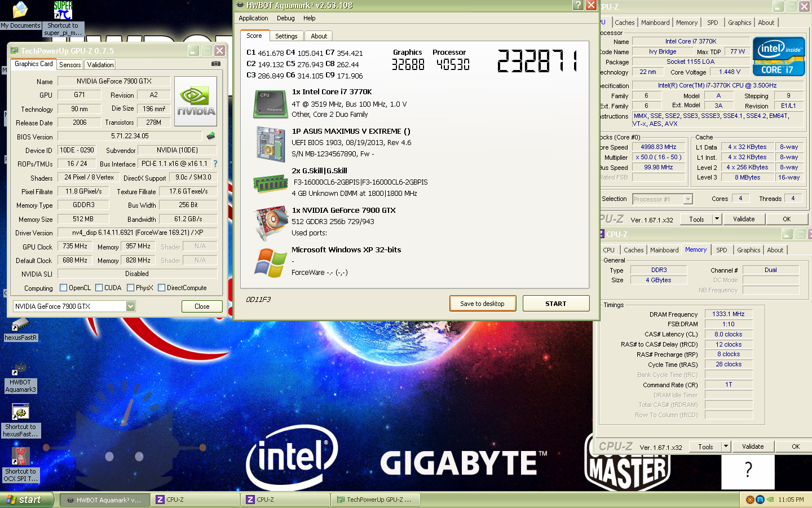Open the Debug menu in Aquamark
This screenshot has height=508, width=812.
click(285, 18)
